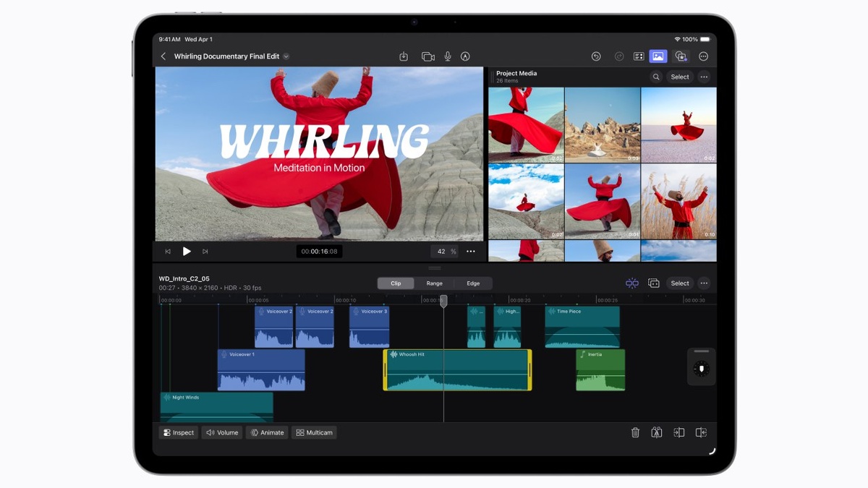Click the timeline playhead marker on the ruler

point(443,301)
